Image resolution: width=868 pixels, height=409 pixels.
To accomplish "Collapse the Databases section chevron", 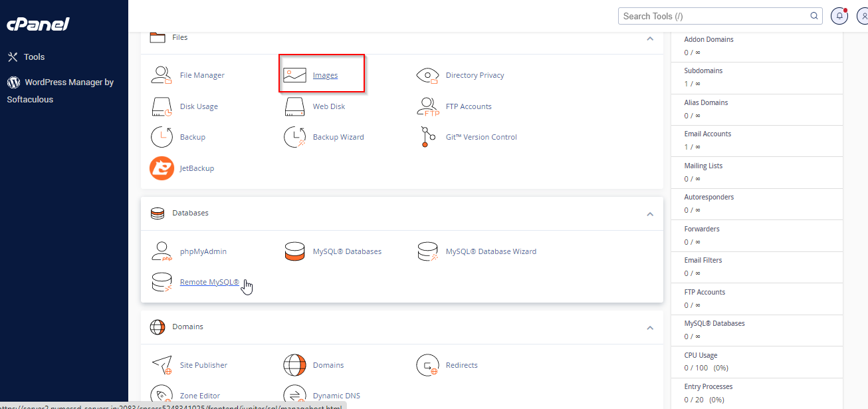I will (650, 213).
